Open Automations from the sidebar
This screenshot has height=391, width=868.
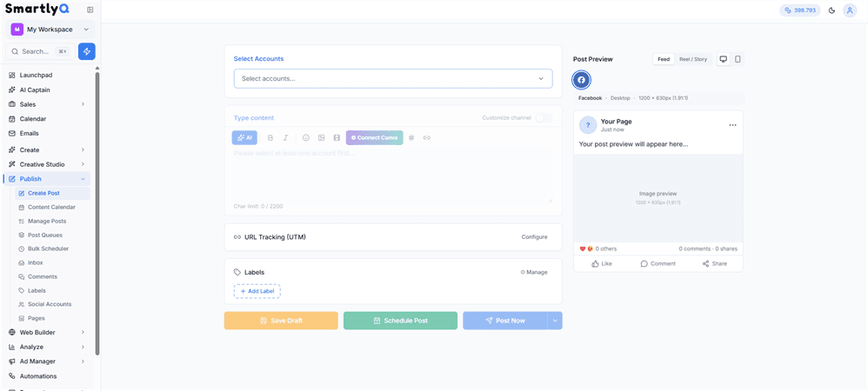pos(47,376)
